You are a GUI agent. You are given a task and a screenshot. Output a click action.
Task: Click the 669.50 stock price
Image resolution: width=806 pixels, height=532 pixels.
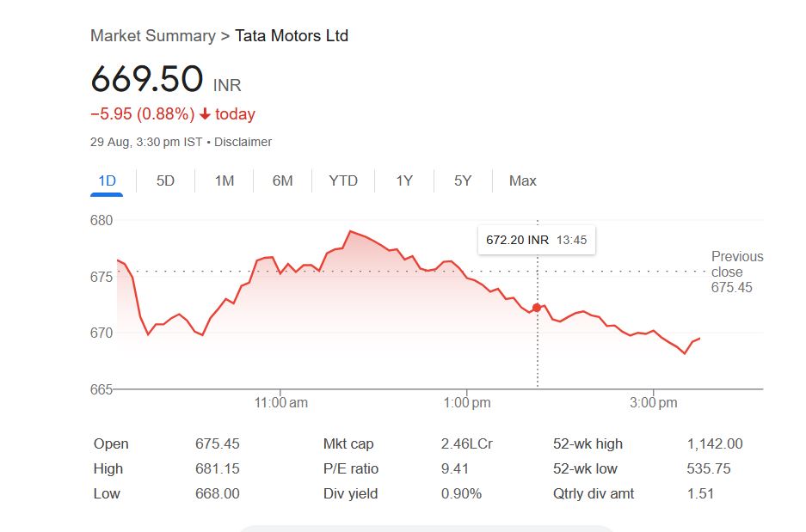pos(147,79)
